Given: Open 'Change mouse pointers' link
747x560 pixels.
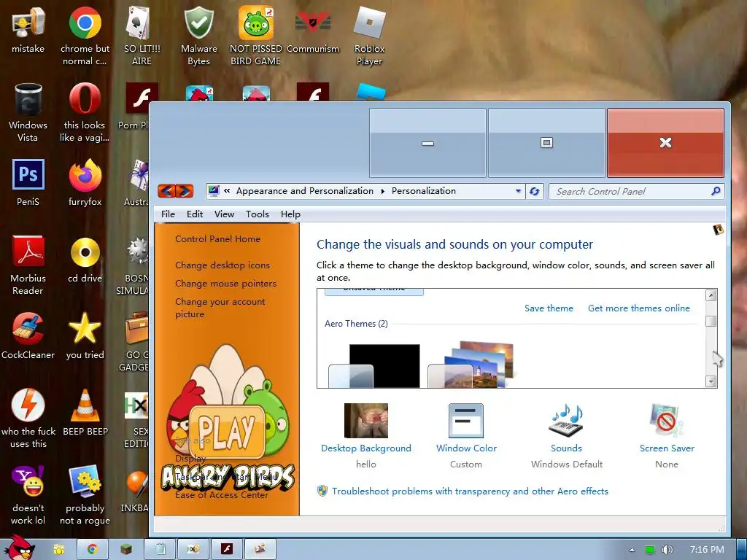Looking at the screenshot, I should [226, 284].
